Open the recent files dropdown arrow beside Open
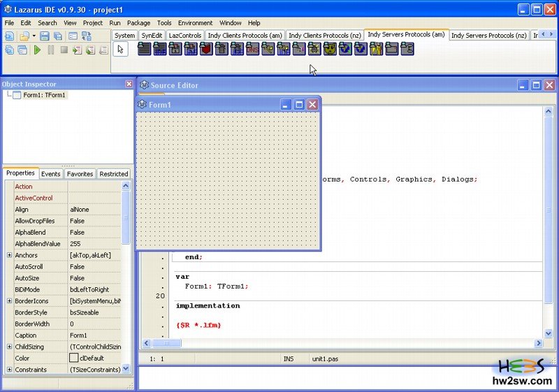The height and width of the screenshot is (392, 559). 34,36
